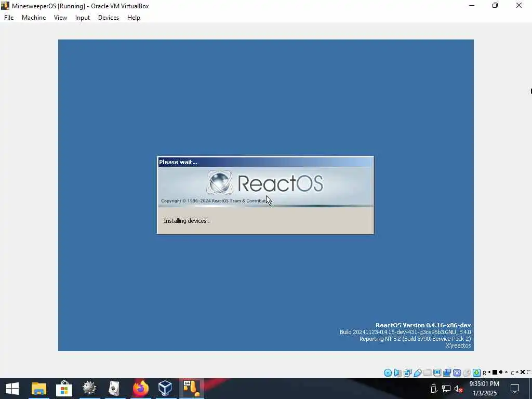
Task: Close the MinesweeperOS VM window
Action: tap(519, 6)
